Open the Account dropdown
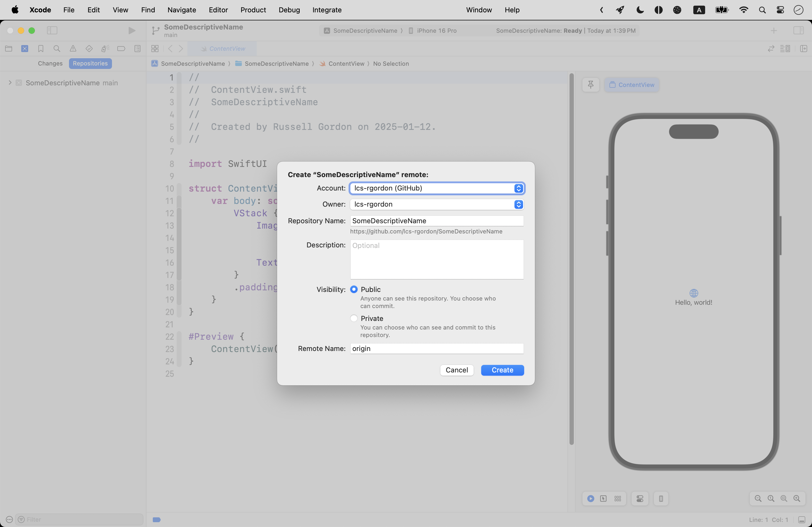 pyautogui.click(x=437, y=188)
